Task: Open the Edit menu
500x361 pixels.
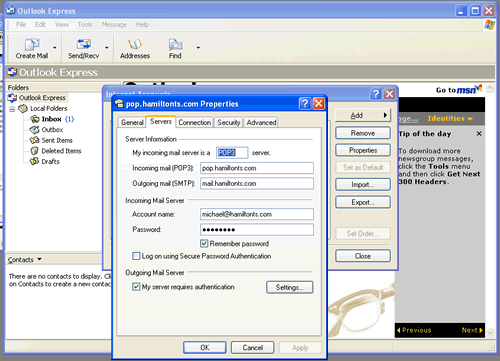Action: pyautogui.click(x=40, y=25)
